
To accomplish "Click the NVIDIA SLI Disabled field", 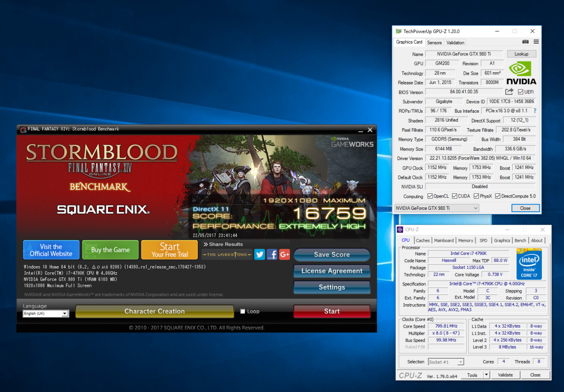I will pos(480,186).
